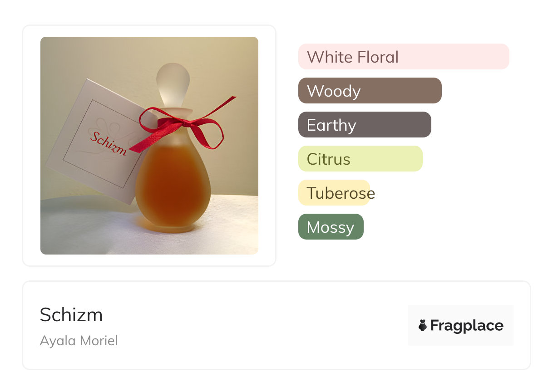This screenshot has width=553, height=392.
Task: Open the Ayala Moriel brand link
Action: 79,341
